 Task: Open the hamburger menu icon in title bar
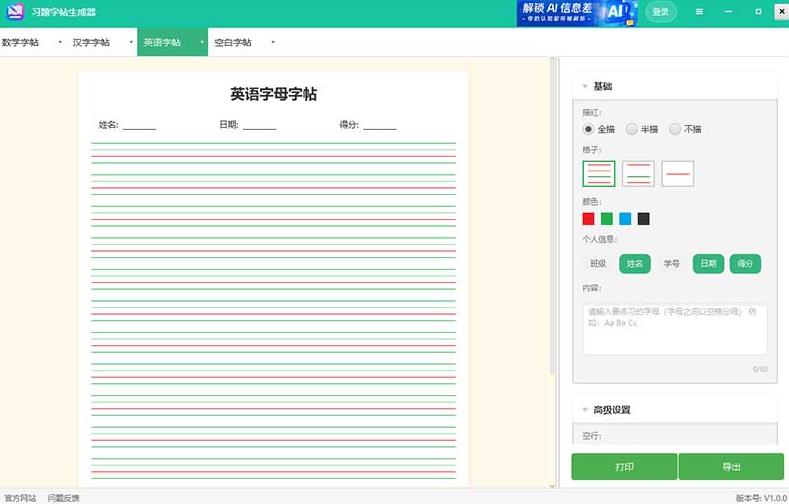(x=699, y=12)
